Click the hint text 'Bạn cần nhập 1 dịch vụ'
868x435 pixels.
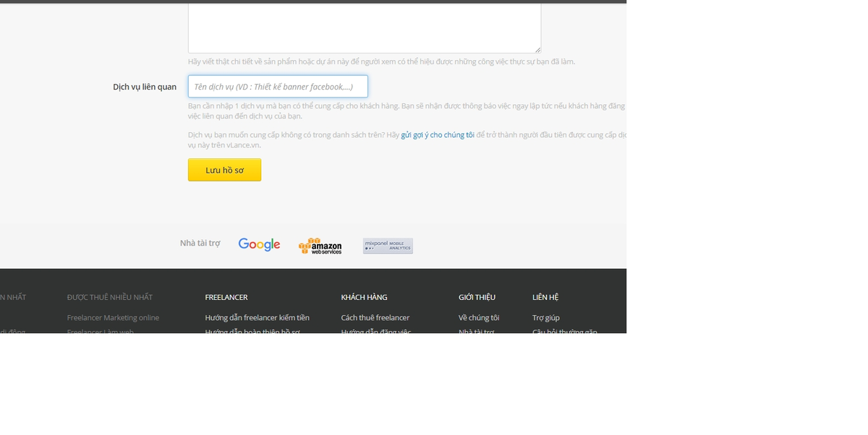[407, 111]
